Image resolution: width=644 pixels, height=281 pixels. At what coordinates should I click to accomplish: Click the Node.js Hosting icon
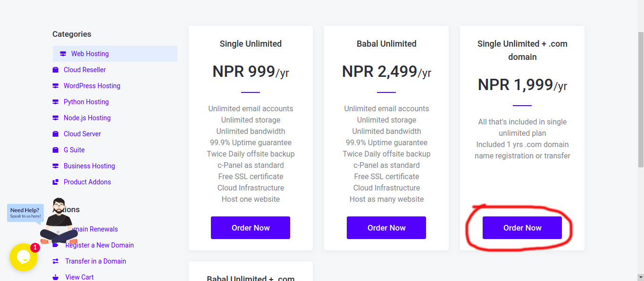tap(55, 118)
